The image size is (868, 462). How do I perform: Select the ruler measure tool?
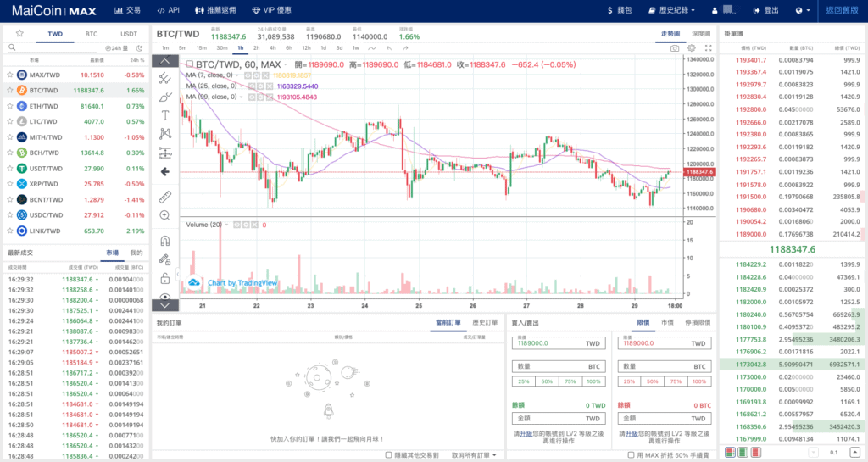pyautogui.click(x=165, y=197)
